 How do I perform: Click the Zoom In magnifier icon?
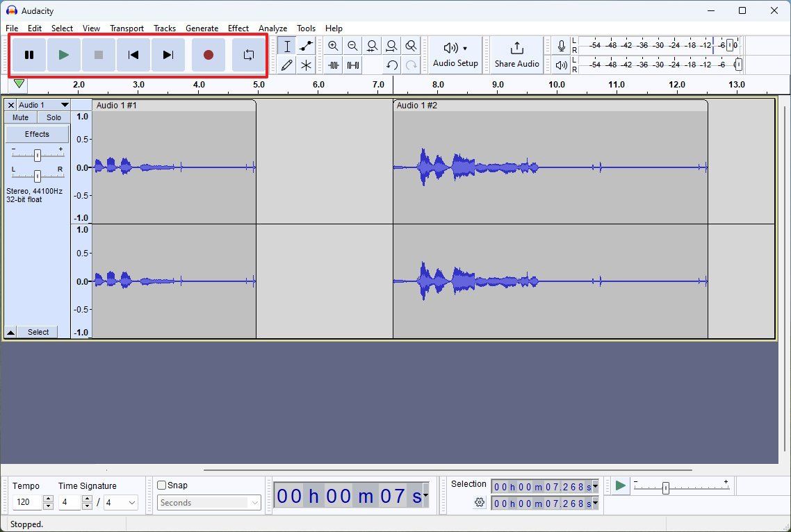pyautogui.click(x=334, y=46)
